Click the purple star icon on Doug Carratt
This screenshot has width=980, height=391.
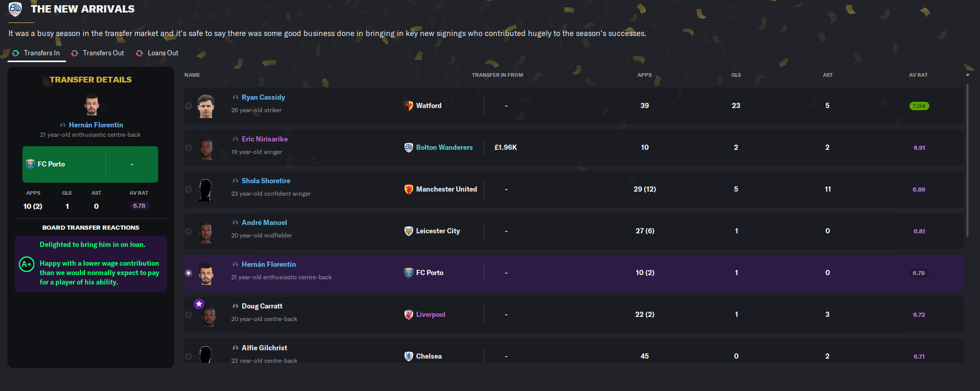(x=199, y=304)
